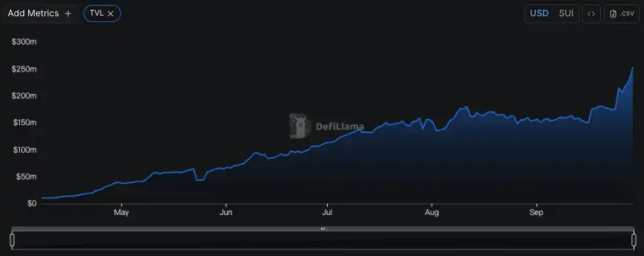Download the chart data as .csv

[621, 13]
